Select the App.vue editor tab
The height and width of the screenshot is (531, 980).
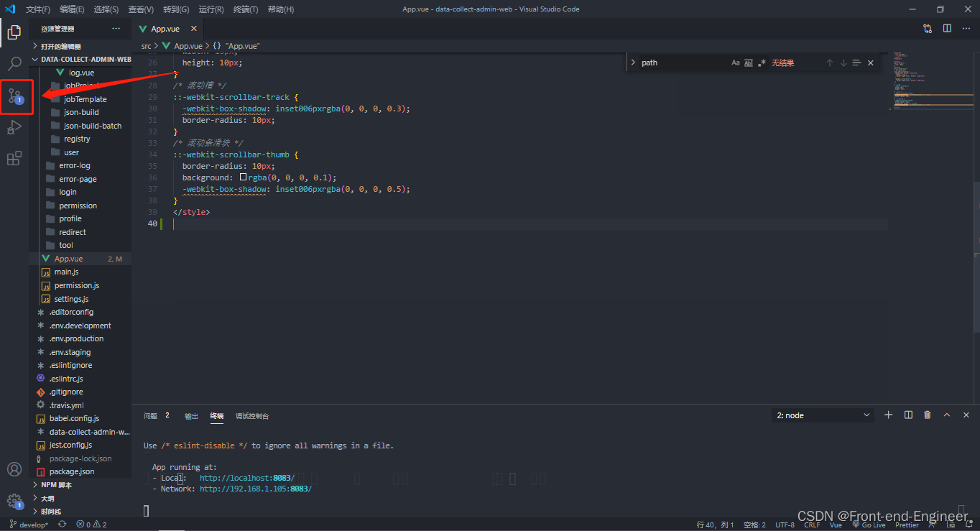(165, 29)
